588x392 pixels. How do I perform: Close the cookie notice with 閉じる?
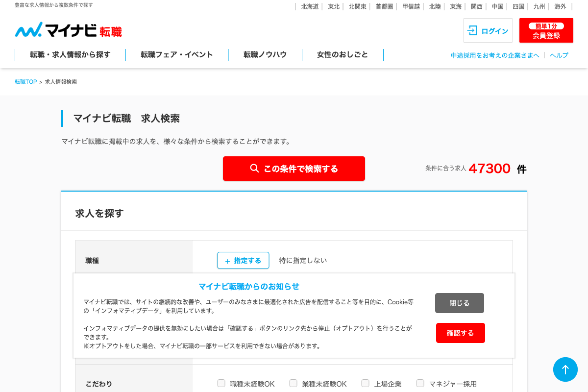coord(459,303)
